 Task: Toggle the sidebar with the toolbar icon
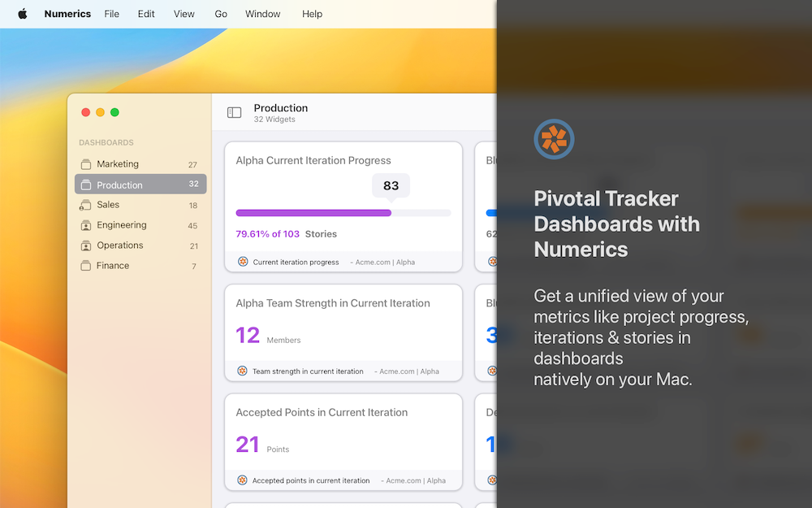(234, 112)
